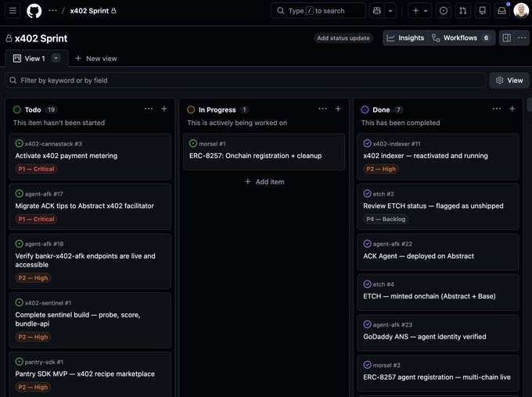Add item to In Progress via plus icon
532x397 pixels.
pyautogui.click(x=338, y=109)
